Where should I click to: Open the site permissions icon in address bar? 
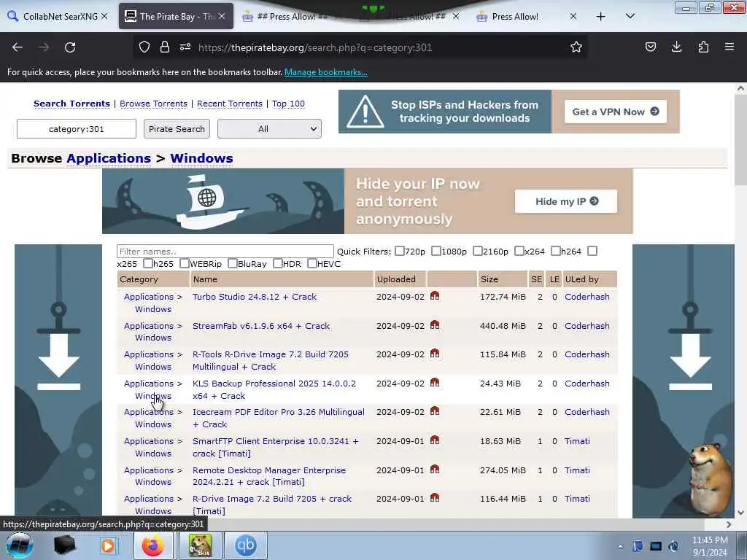185,47
